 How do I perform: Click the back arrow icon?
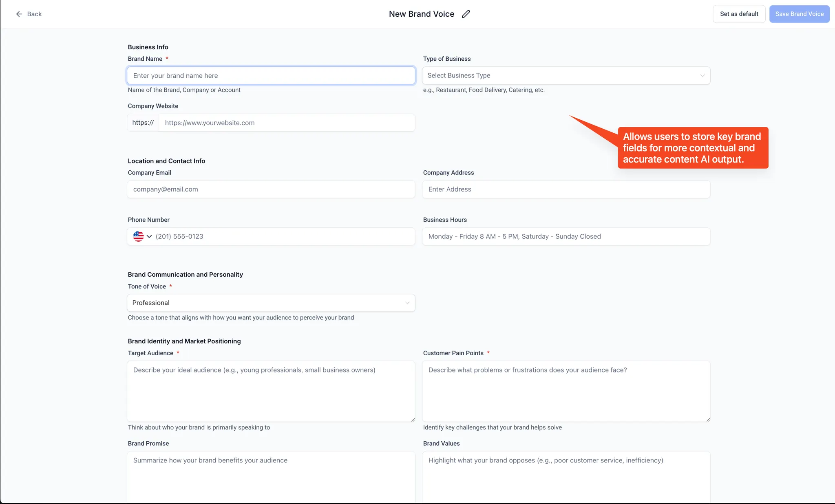19,14
